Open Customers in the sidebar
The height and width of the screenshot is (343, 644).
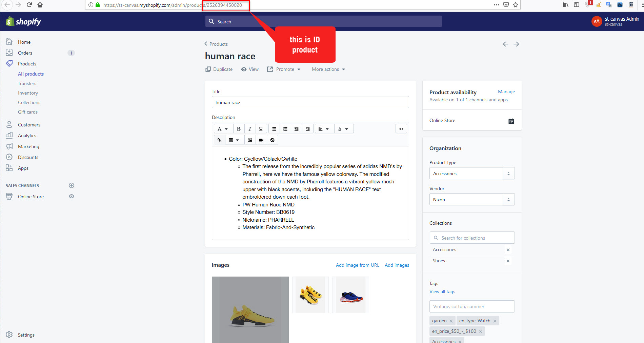point(29,125)
